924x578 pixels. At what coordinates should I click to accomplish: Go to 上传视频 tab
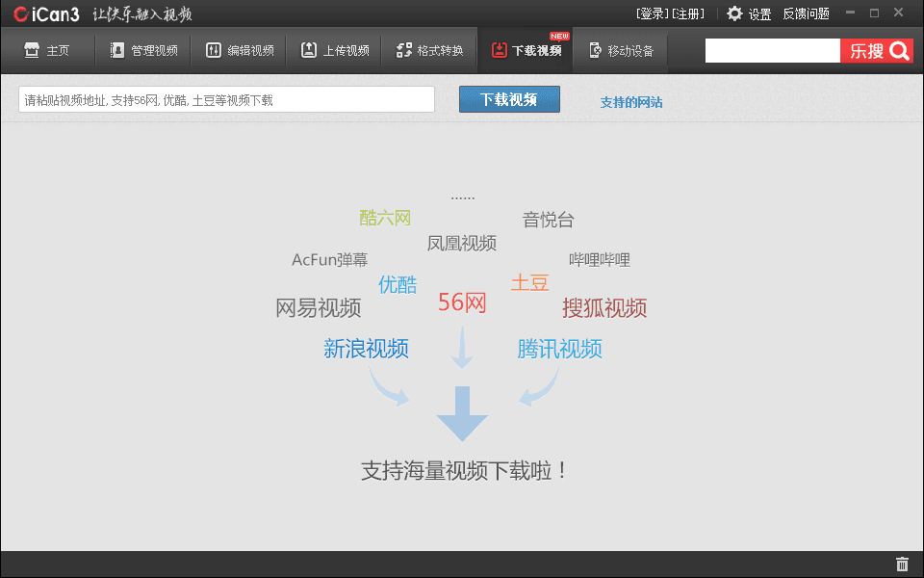pyautogui.click(x=335, y=51)
